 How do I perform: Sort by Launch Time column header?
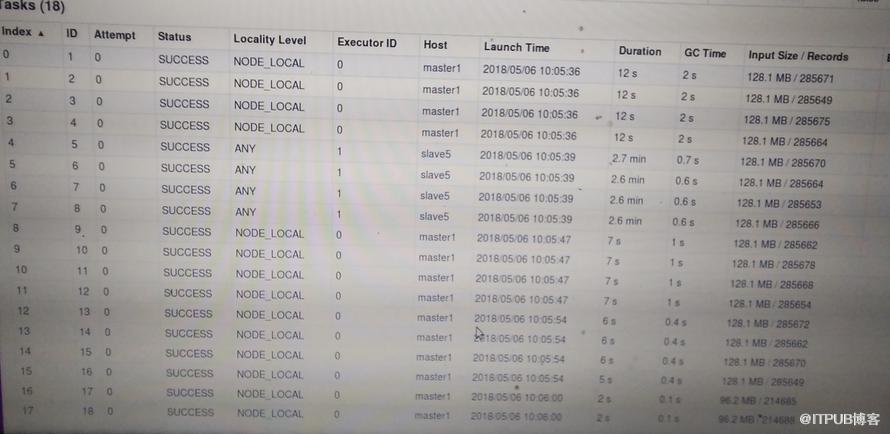tap(517, 47)
